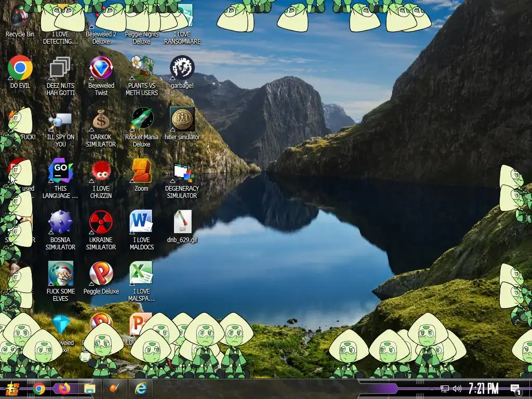The image size is (532, 399).
Task: Click the 7:21 PM taskbar clock
Action: (484, 389)
